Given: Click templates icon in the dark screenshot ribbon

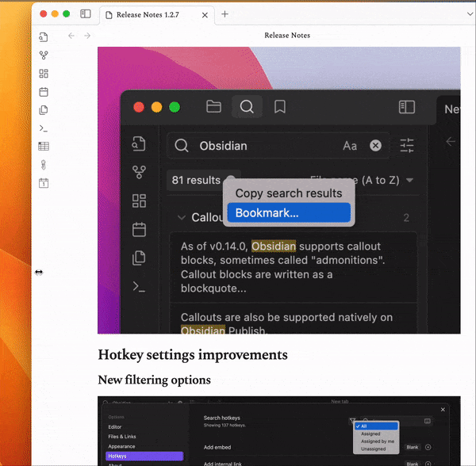Looking at the screenshot, I should 139,258.
